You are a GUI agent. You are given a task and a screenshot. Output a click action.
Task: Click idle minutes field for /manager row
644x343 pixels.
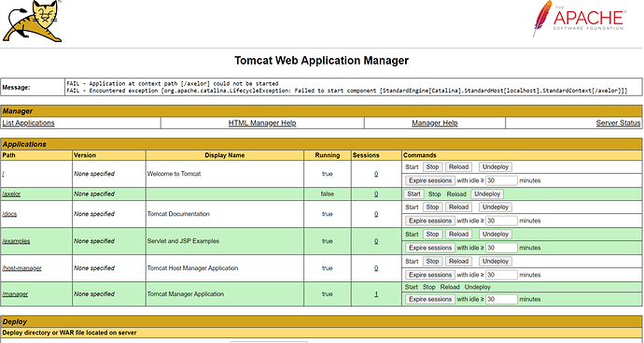[501, 299]
